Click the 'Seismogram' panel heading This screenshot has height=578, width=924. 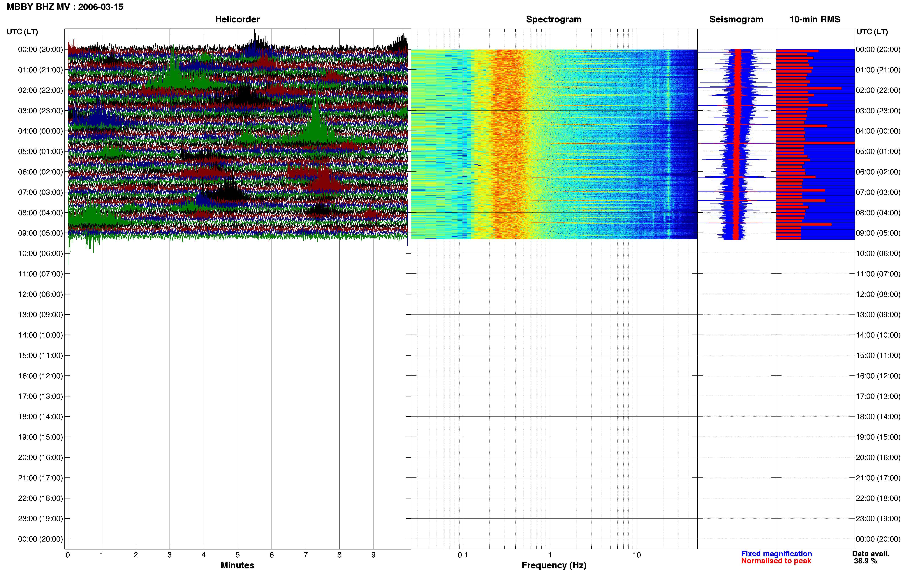736,19
